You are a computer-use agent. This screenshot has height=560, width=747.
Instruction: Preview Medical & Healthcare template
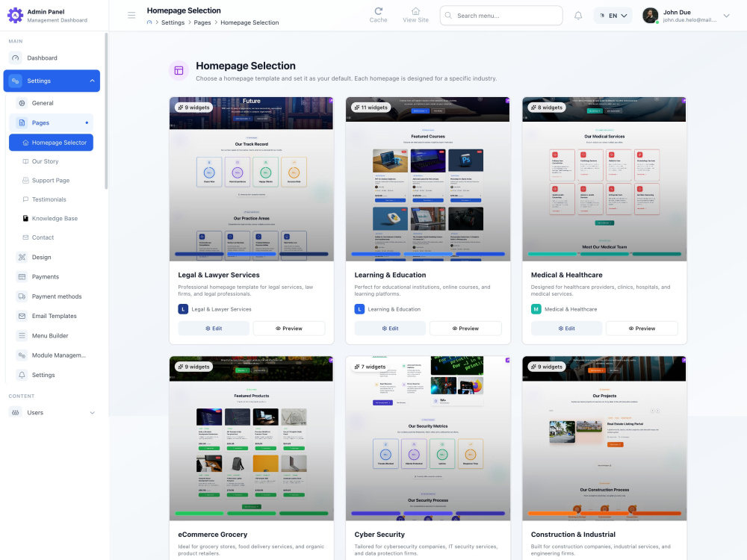[642, 328]
